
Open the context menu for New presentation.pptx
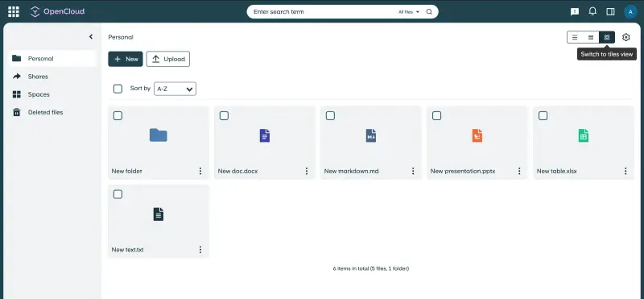[519, 171]
